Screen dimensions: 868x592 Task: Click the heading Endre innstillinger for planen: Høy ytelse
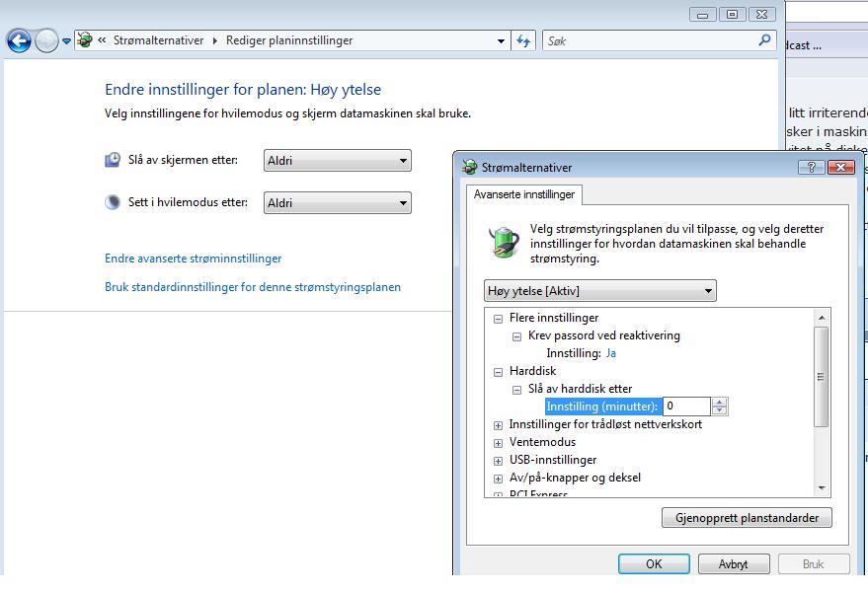pos(243,89)
